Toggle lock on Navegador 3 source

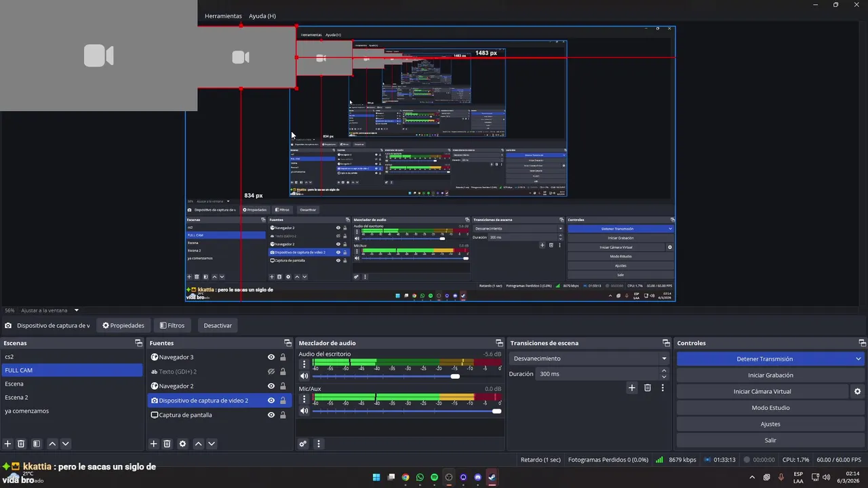point(283,357)
